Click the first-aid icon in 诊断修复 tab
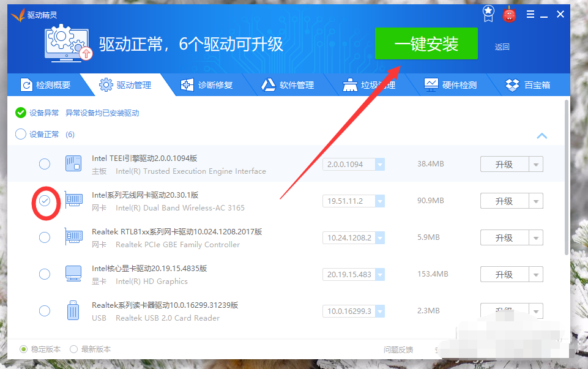 click(x=187, y=84)
